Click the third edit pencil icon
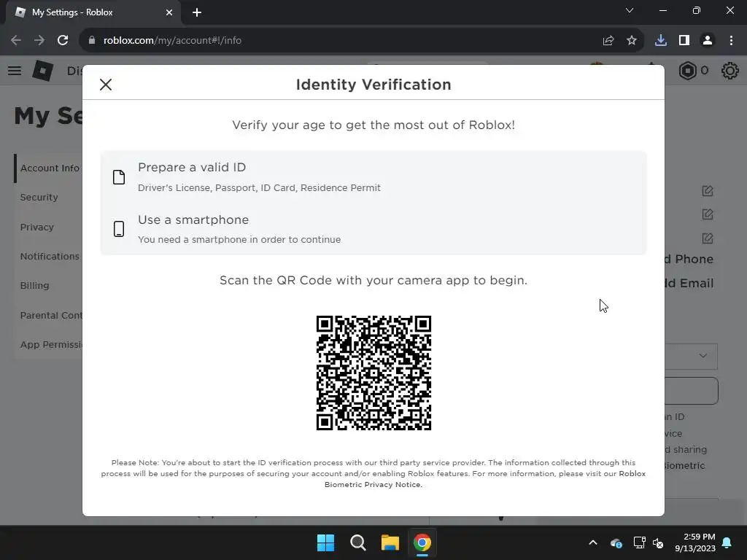Image resolution: width=747 pixels, height=560 pixels. tap(708, 238)
